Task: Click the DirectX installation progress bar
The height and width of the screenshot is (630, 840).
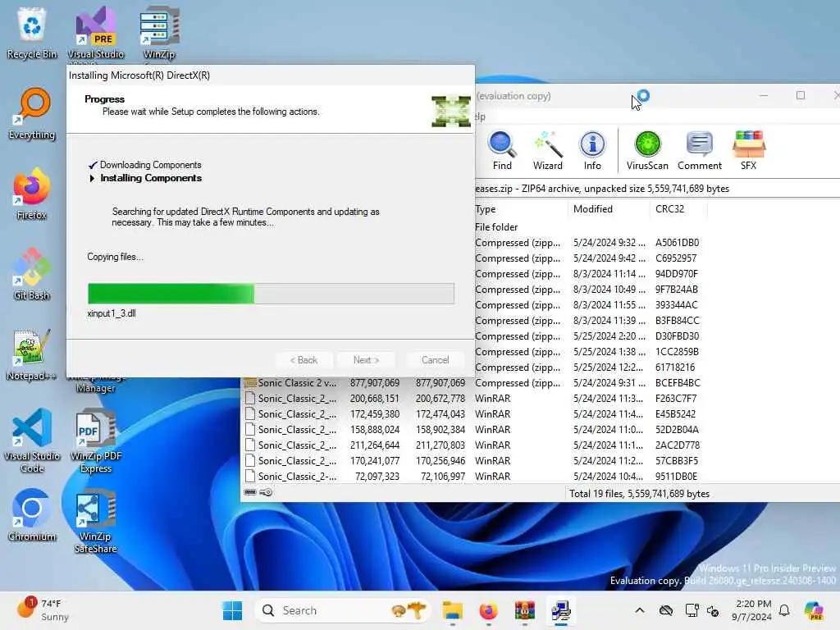Action: [x=271, y=294]
